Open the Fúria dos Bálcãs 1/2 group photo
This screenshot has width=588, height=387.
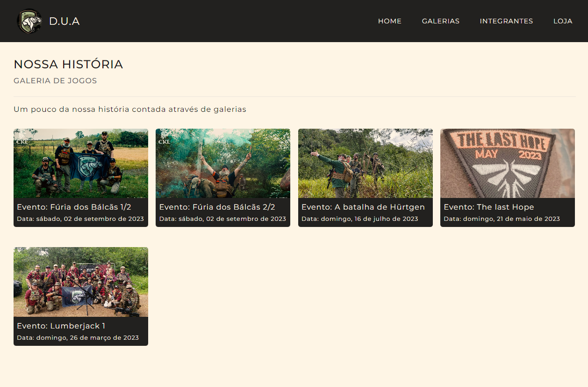81,163
